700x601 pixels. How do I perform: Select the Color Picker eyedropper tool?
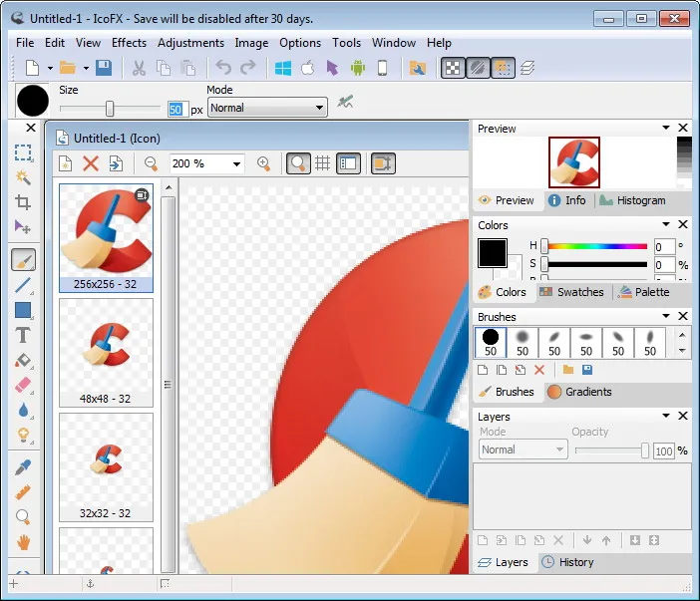point(23,467)
